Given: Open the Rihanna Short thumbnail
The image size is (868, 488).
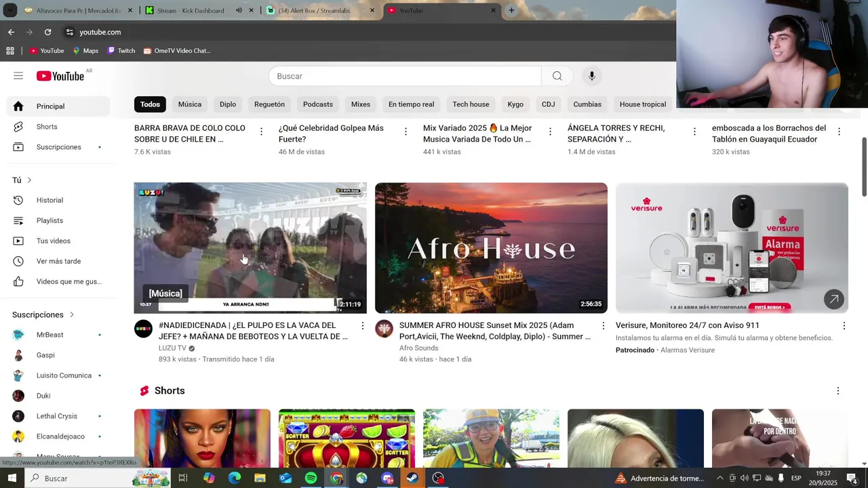Looking at the screenshot, I should pyautogui.click(x=202, y=439).
